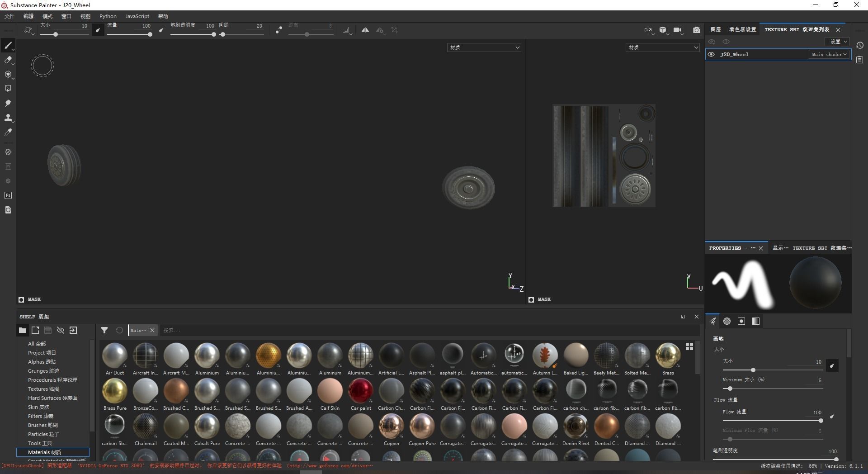Close the SHELF 展架 panel
This screenshot has height=474, width=868.
[x=697, y=317]
